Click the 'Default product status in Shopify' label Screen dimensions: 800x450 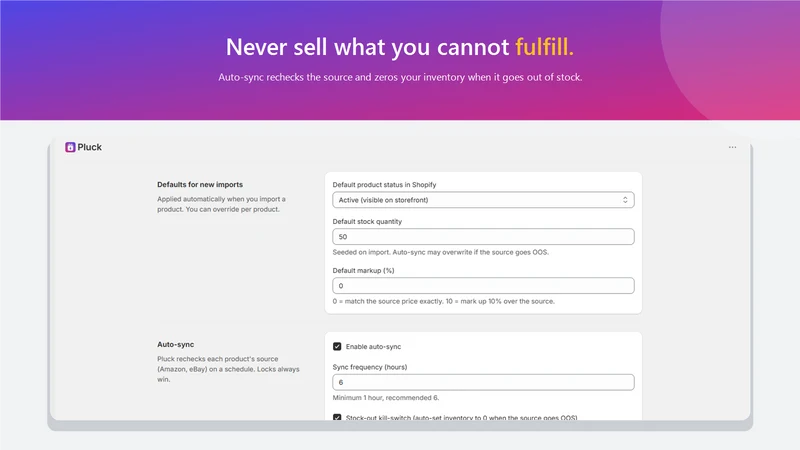384,185
